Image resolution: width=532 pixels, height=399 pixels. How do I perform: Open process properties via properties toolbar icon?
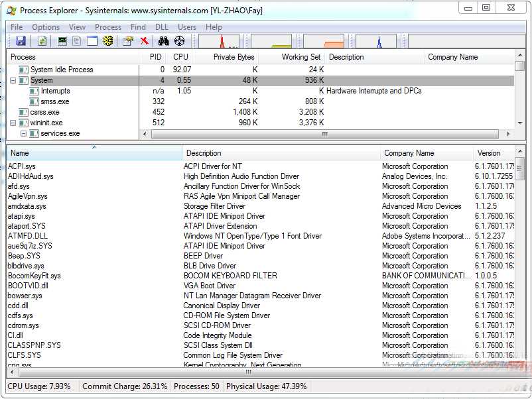click(129, 41)
